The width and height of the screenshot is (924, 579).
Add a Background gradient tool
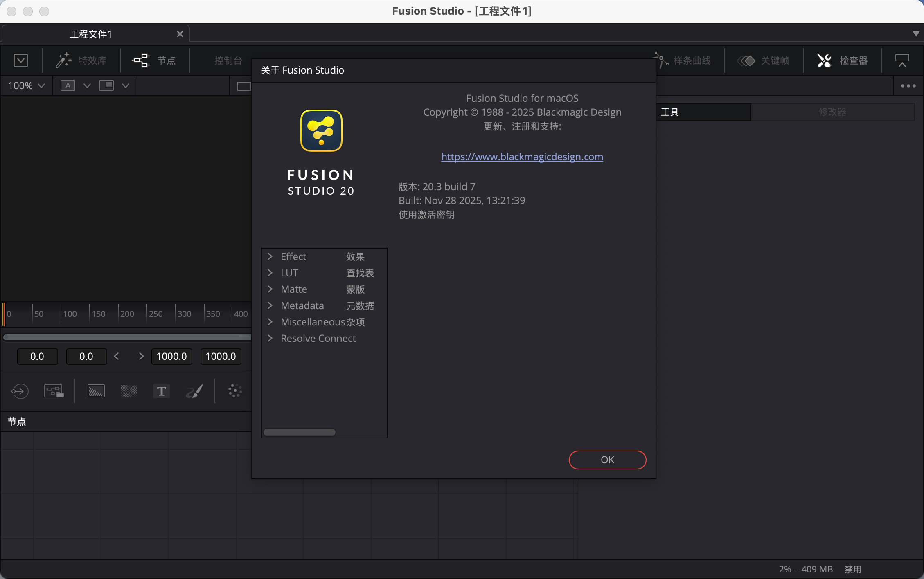click(x=96, y=391)
